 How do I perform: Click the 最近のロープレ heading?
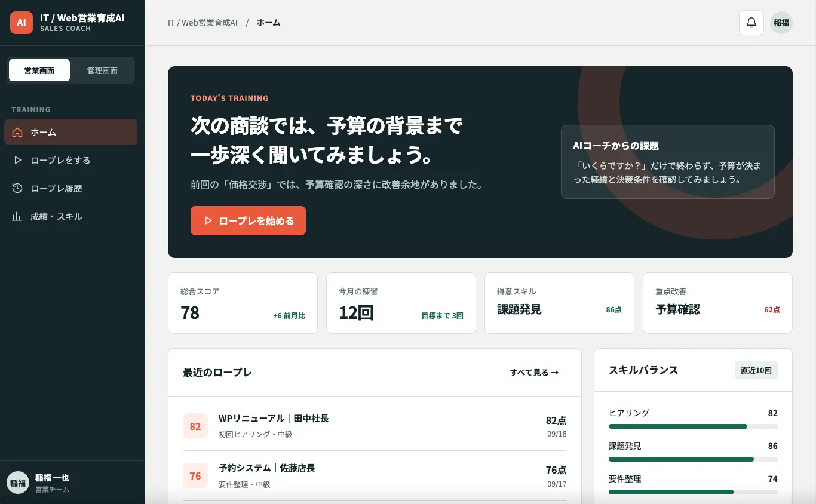(217, 372)
